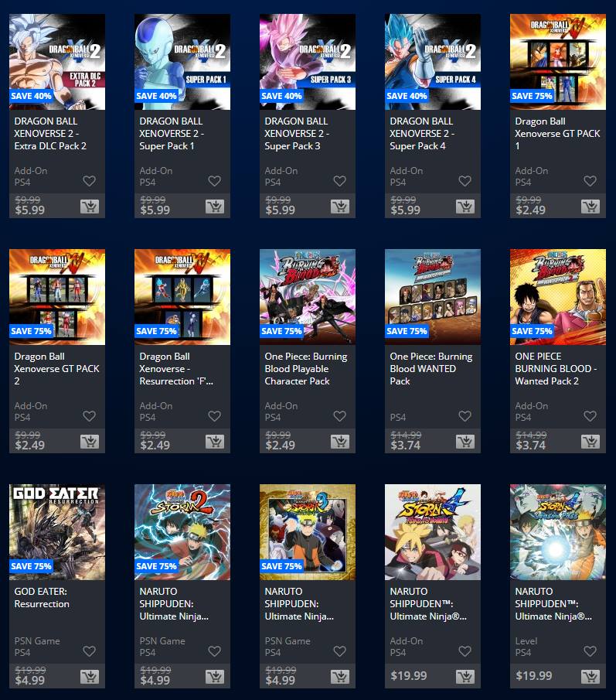Wishlist Super Pack 1 with heart icon

click(215, 181)
